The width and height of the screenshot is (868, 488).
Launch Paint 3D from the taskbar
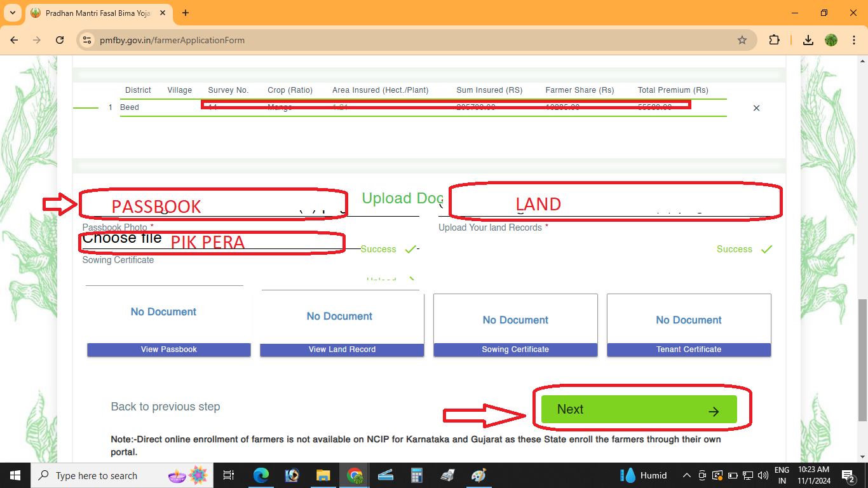(478, 475)
